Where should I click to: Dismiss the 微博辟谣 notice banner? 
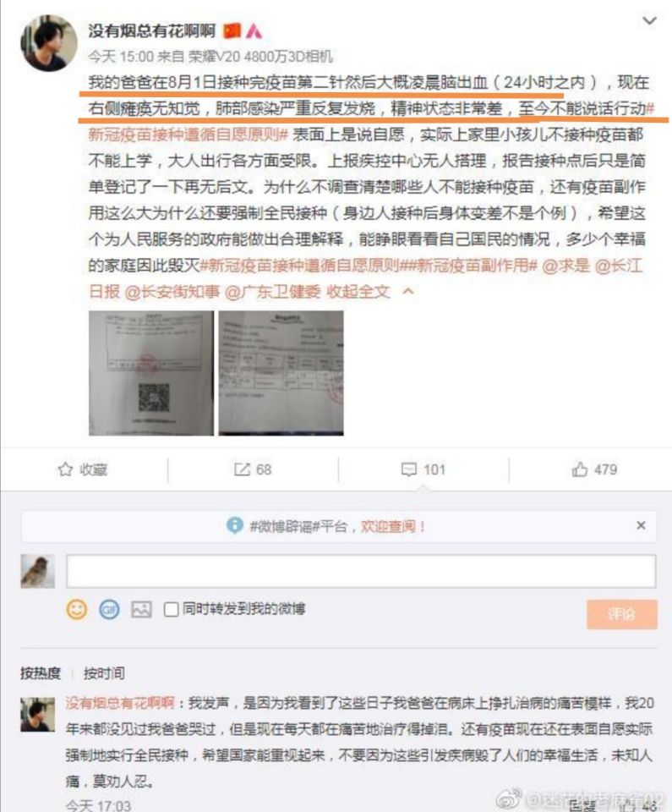641,525
